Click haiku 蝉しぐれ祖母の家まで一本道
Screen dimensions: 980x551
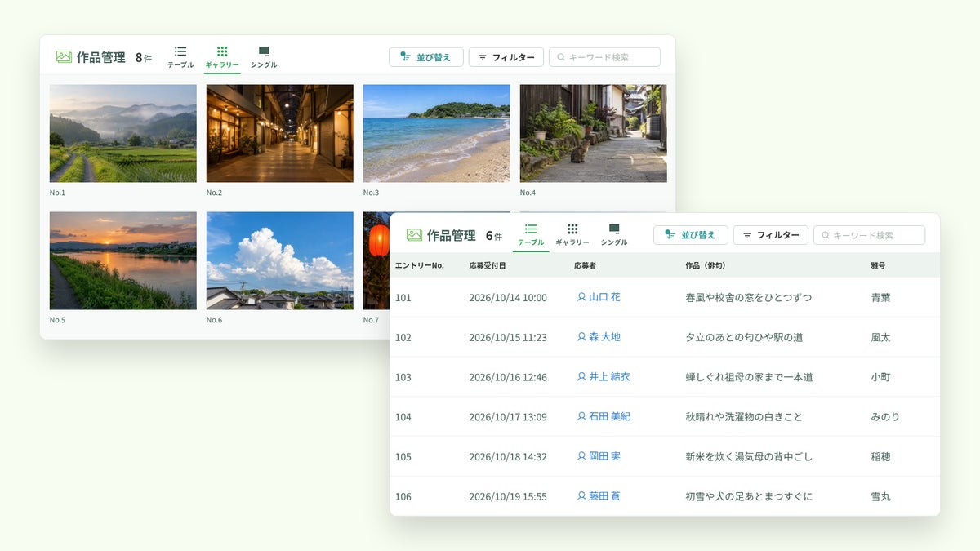click(749, 378)
